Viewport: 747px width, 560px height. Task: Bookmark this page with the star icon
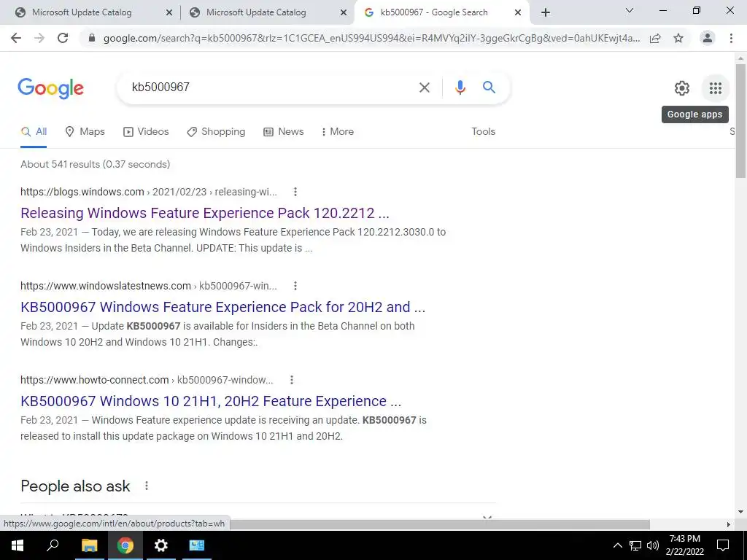click(678, 38)
